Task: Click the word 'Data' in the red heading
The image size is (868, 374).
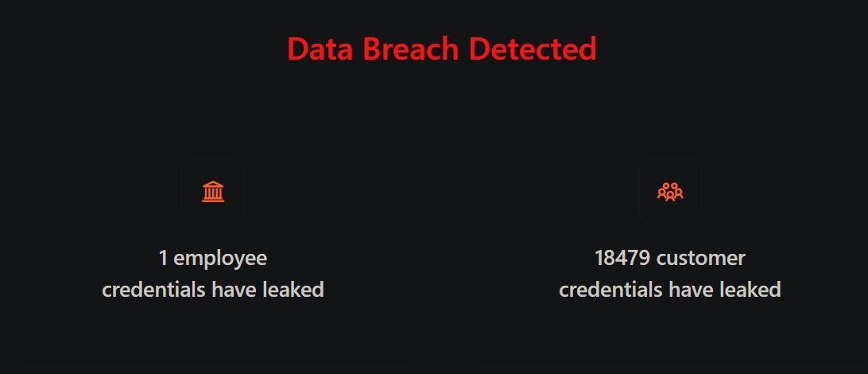Action: click(322, 49)
